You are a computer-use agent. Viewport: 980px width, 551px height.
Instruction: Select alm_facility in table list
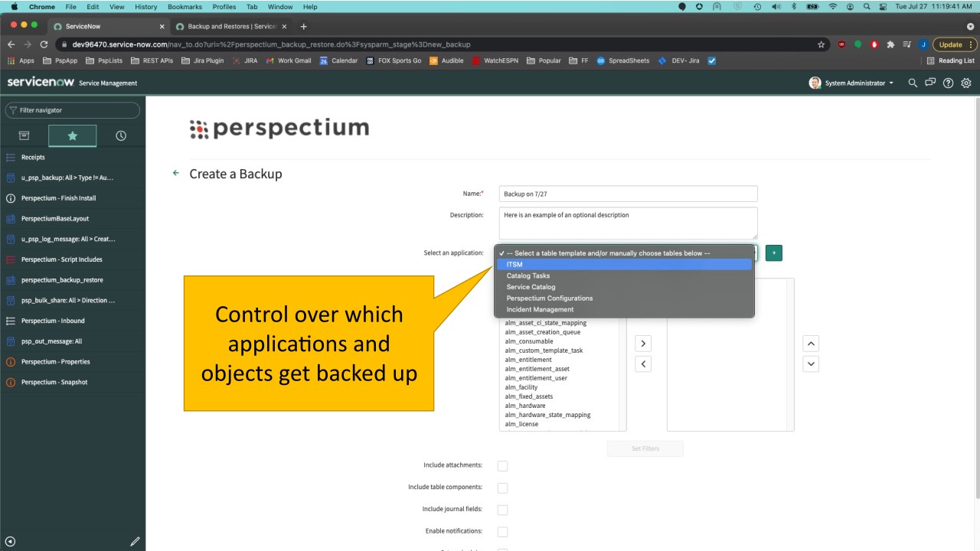[x=521, y=387]
